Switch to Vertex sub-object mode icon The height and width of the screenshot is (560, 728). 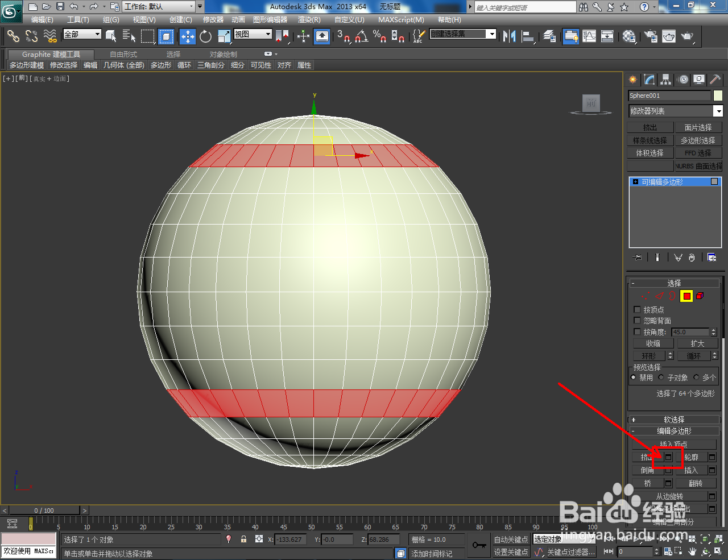click(646, 296)
